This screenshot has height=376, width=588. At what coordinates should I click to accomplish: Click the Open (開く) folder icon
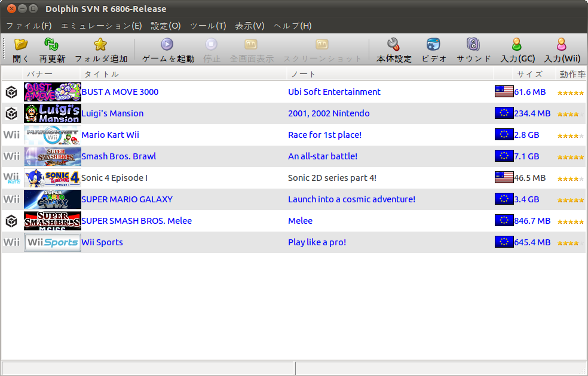[x=21, y=45]
